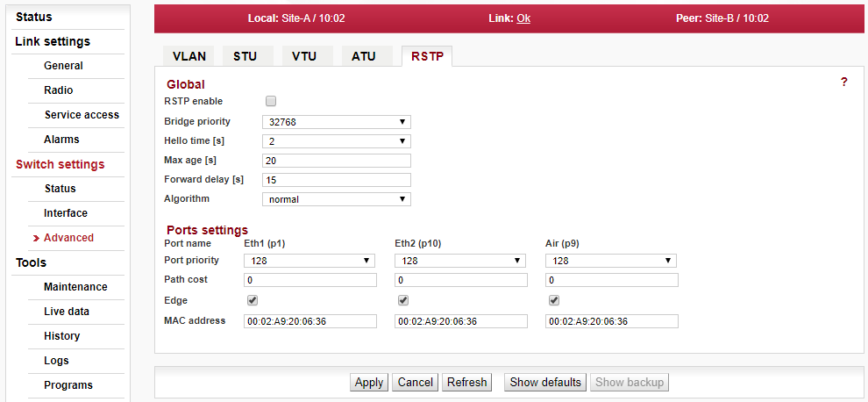The image size is (868, 402).
Task: Switch to the ATU tab
Action: pyautogui.click(x=364, y=56)
